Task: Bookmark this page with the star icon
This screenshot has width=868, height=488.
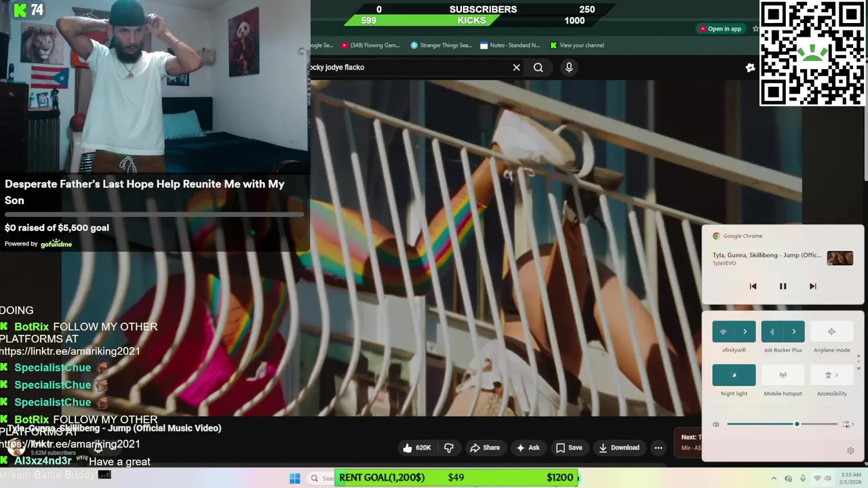Action: click(755, 28)
